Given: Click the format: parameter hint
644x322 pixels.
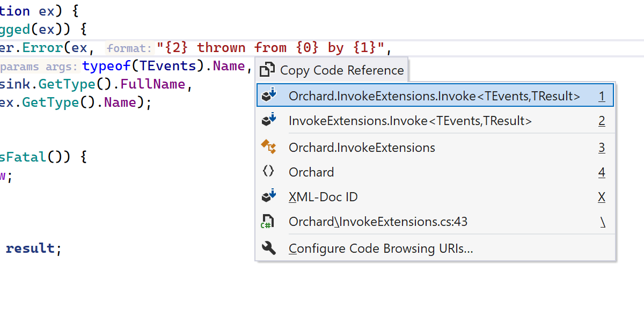Looking at the screenshot, I should point(129,48).
